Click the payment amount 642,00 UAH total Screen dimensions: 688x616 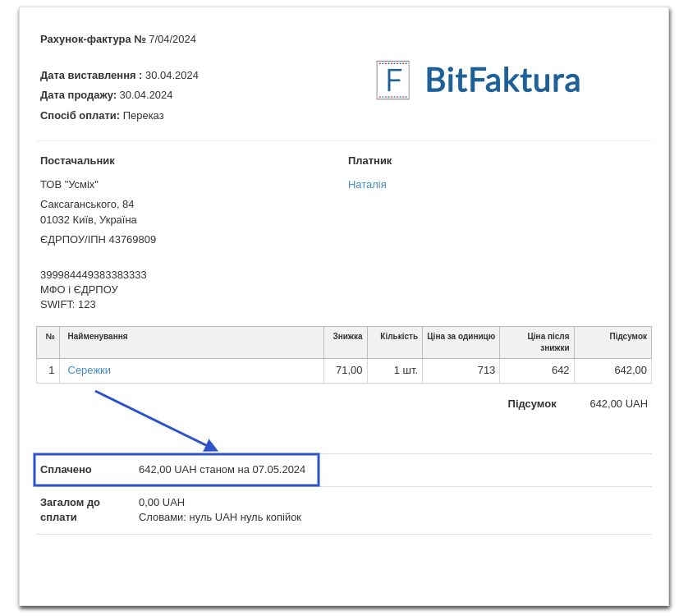pos(618,403)
